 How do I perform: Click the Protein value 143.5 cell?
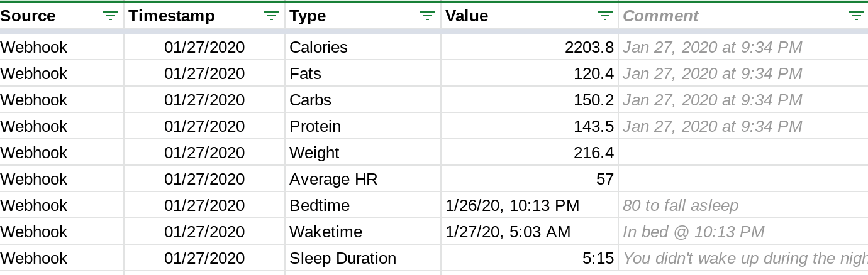click(x=594, y=126)
